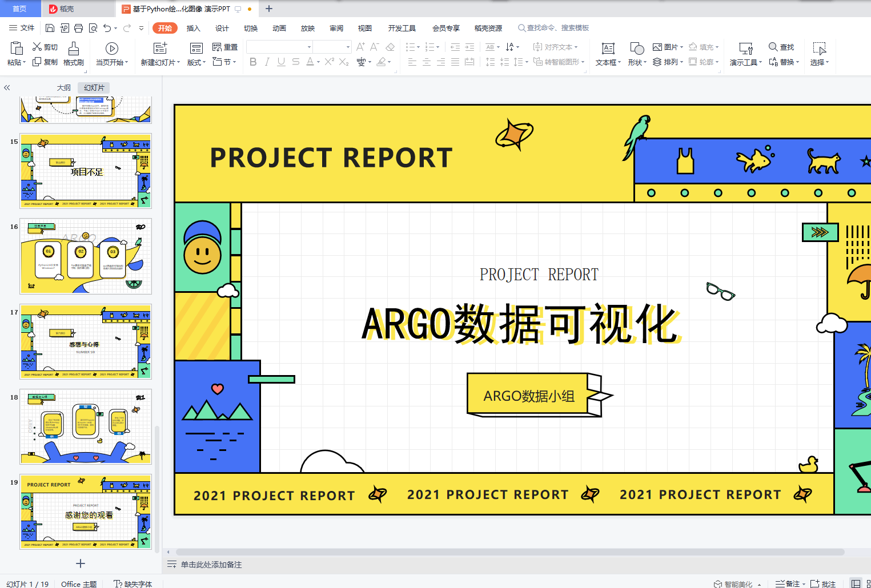Select the 格式刷 format painter tool
The image size is (871, 588).
pos(74,55)
